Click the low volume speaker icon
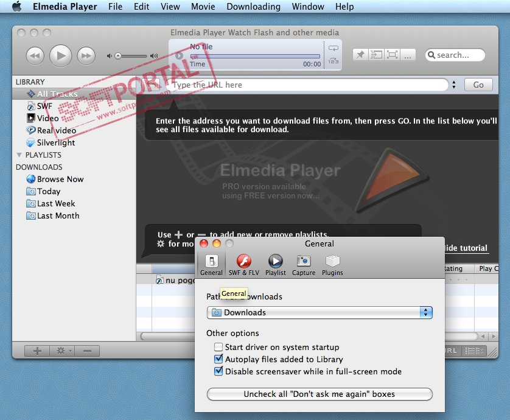510x420 pixels. point(110,56)
